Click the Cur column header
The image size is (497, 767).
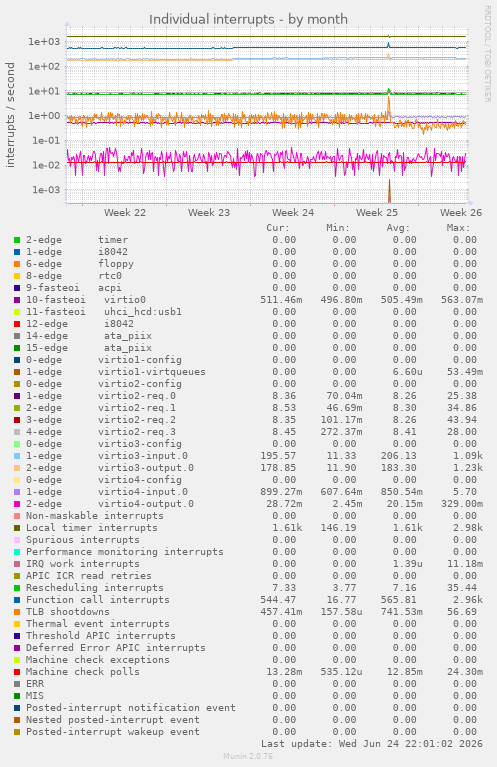click(278, 228)
